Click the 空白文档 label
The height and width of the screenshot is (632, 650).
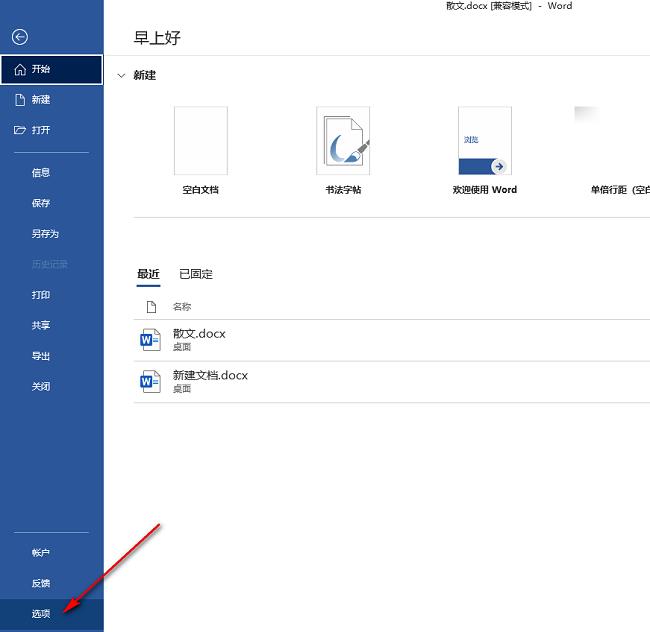(201, 190)
